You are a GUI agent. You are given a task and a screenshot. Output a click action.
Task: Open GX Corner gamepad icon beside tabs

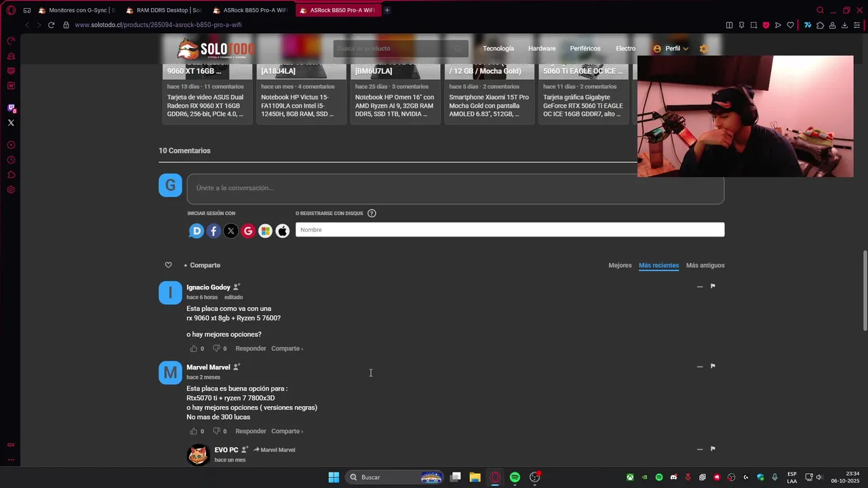coord(27,10)
